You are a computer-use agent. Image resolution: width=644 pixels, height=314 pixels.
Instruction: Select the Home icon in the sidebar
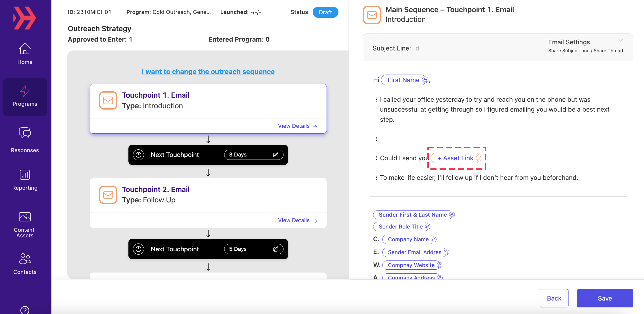25,49
